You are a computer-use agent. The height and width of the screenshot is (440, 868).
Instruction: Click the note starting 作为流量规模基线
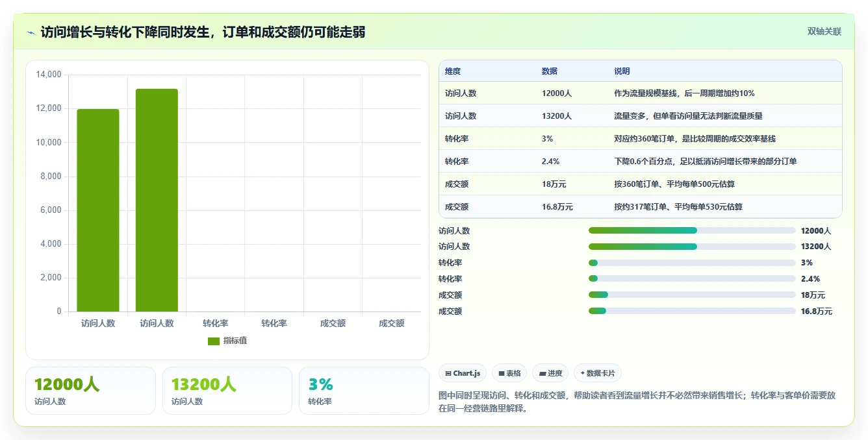tap(684, 93)
